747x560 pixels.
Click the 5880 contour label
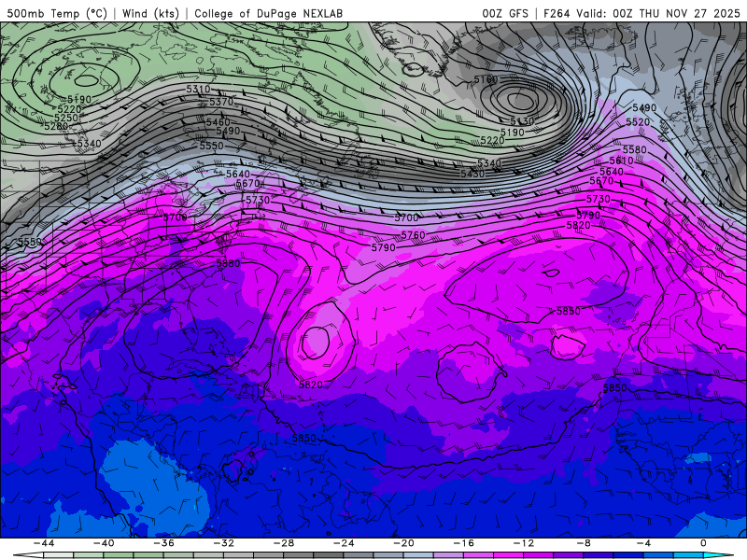tap(228, 263)
